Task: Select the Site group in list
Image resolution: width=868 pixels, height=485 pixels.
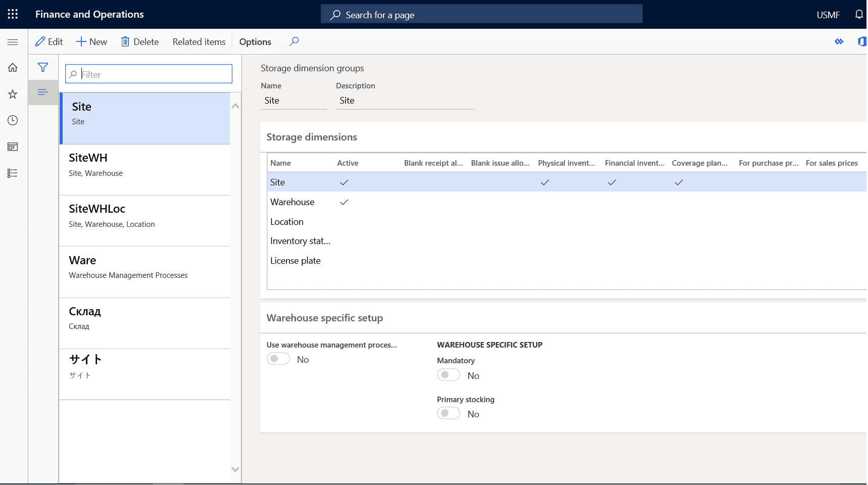Action: point(145,119)
